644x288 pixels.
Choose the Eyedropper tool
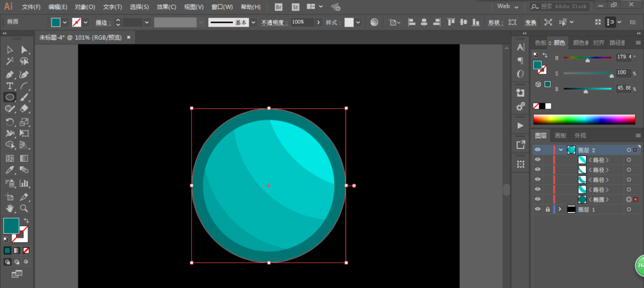(10, 170)
